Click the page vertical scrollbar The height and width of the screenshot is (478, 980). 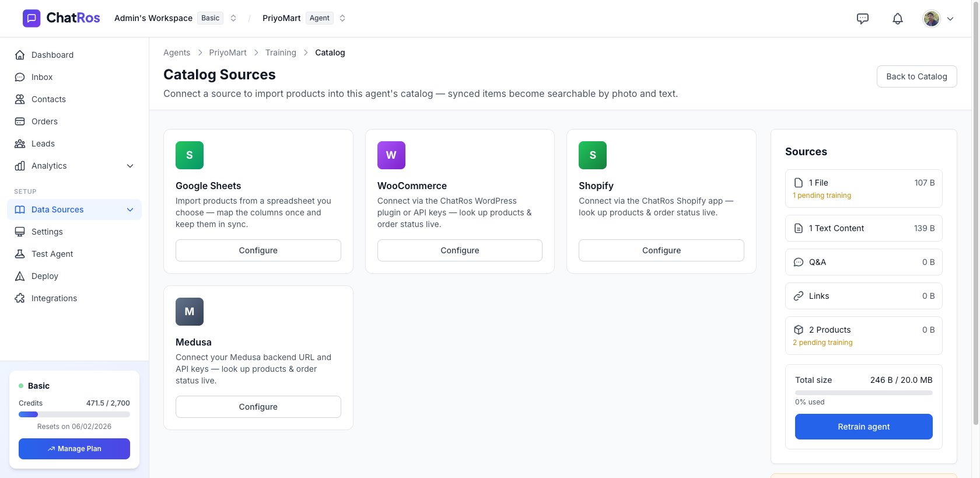pos(975,213)
